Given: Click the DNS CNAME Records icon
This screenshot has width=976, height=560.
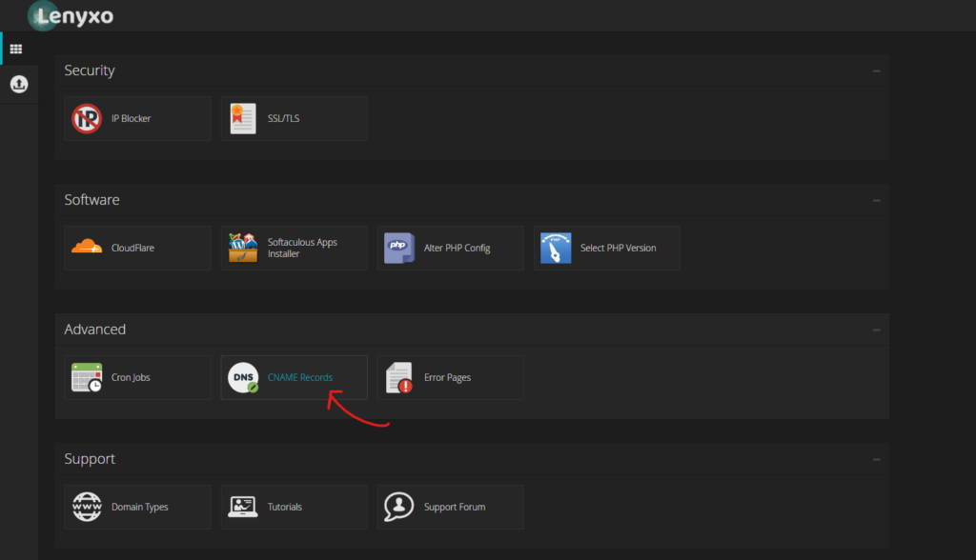Looking at the screenshot, I should point(243,377).
